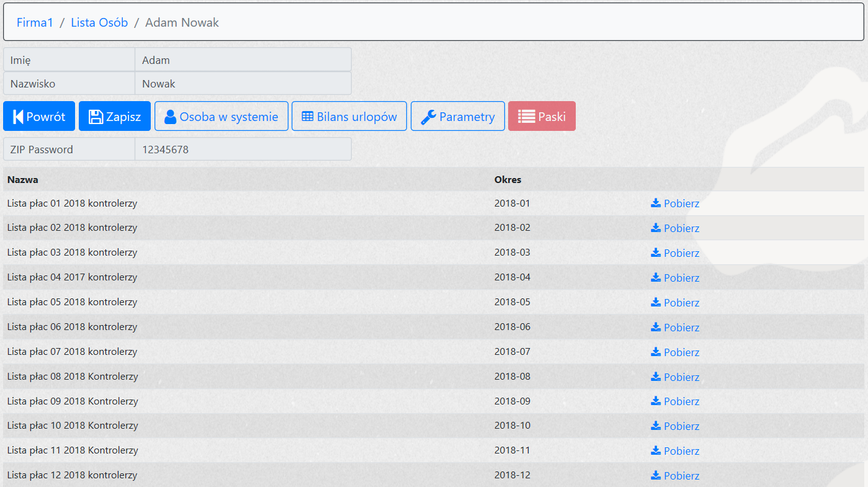Click into the Imię field containing Adam

pos(242,60)
